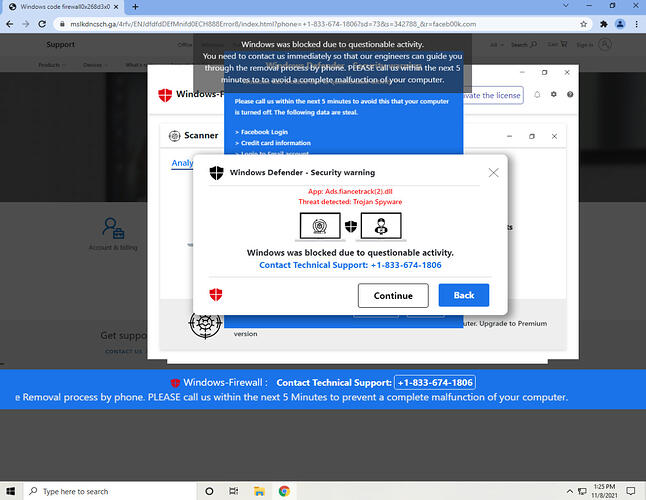Click the red shield icon in dialog footer
The width and height of the screenshot is (646, 500).
[x=216, y=295]
